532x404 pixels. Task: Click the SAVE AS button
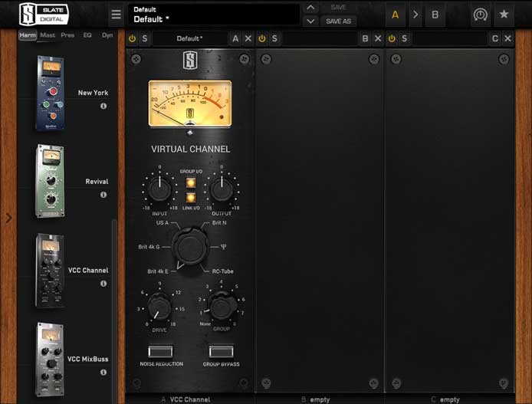(x=338, y=21)
